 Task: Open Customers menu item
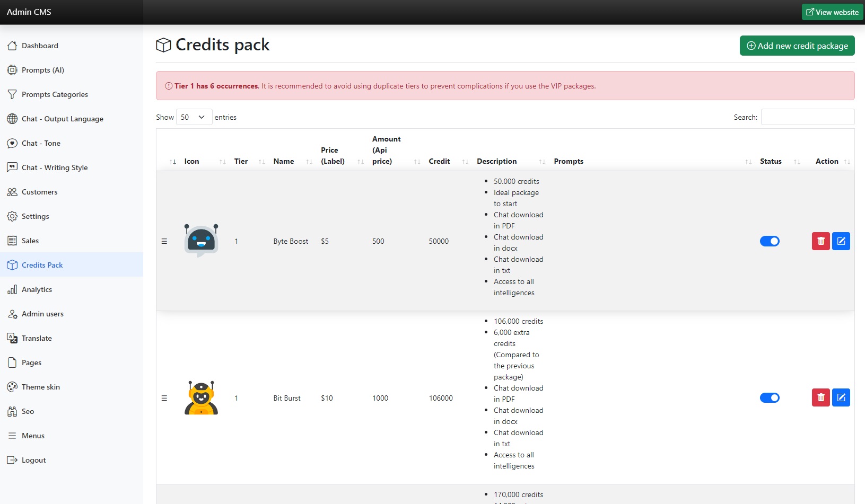click(39, 192)
